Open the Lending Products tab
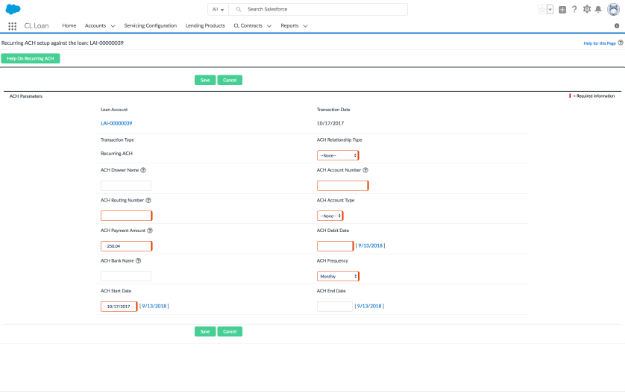 pyautogui.click(x=205, y=26)
